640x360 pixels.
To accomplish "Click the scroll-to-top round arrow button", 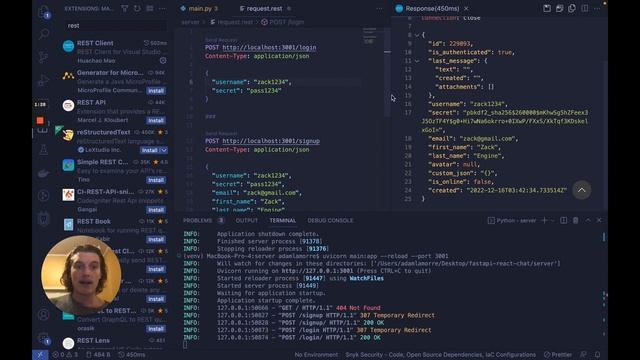I will (x=582, y=190).
